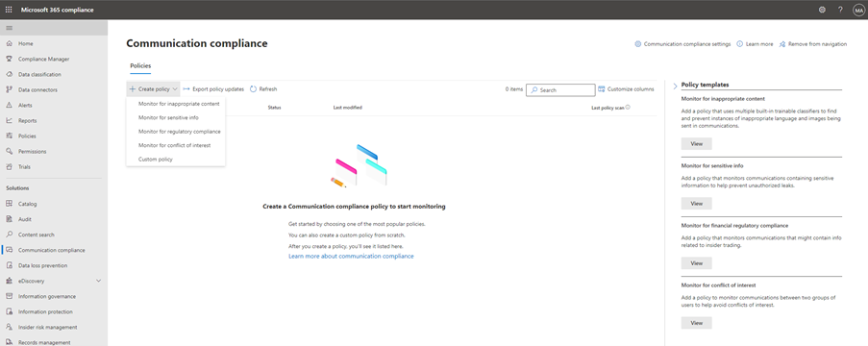View financial regulatory compliance template

(696, 263)
